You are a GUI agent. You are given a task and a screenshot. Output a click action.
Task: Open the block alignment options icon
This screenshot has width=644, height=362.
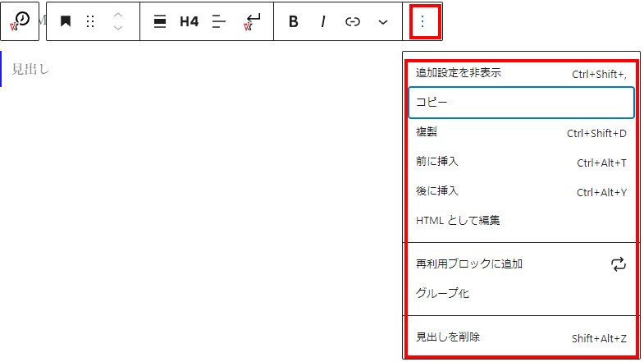coord(159,22)
